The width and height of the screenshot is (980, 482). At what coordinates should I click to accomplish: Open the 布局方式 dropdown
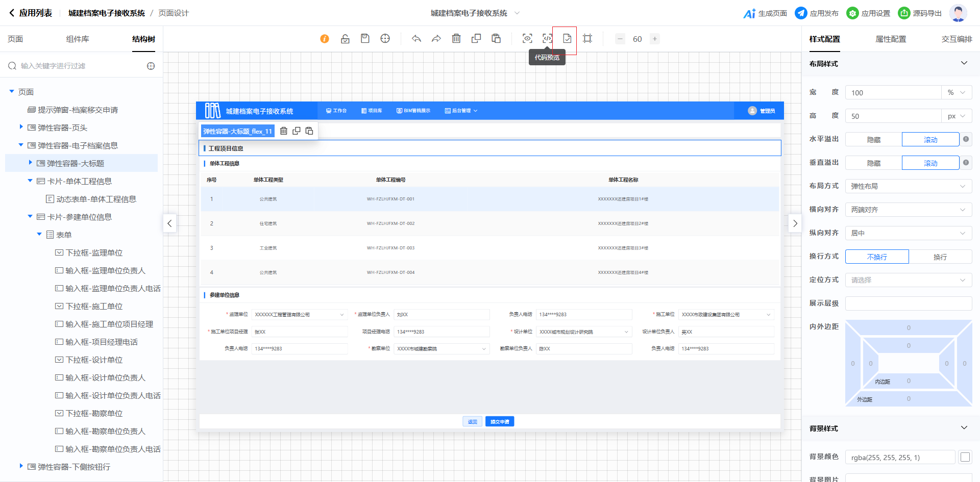pos(908,187)
